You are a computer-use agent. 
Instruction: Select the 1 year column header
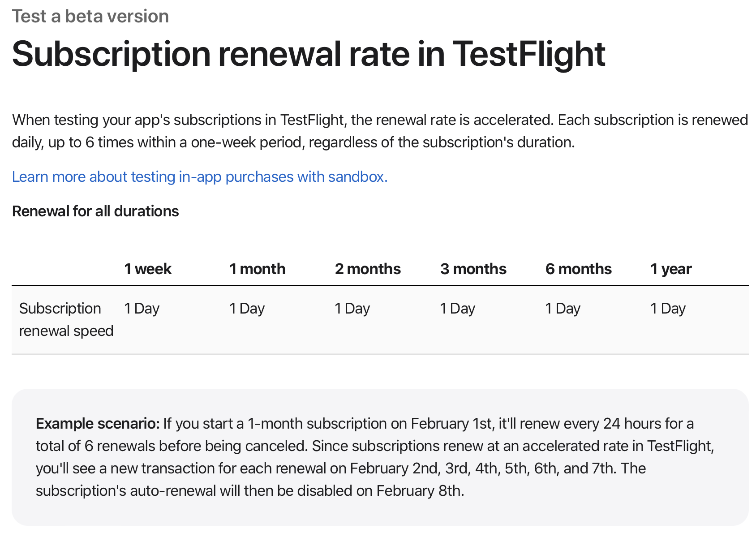[671, 269]
